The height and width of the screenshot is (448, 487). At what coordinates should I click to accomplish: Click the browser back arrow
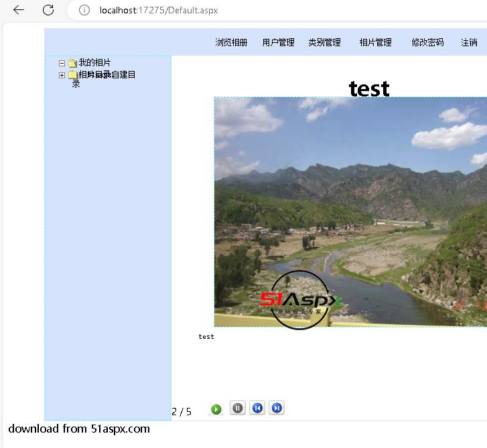click(x=19, y=10)
